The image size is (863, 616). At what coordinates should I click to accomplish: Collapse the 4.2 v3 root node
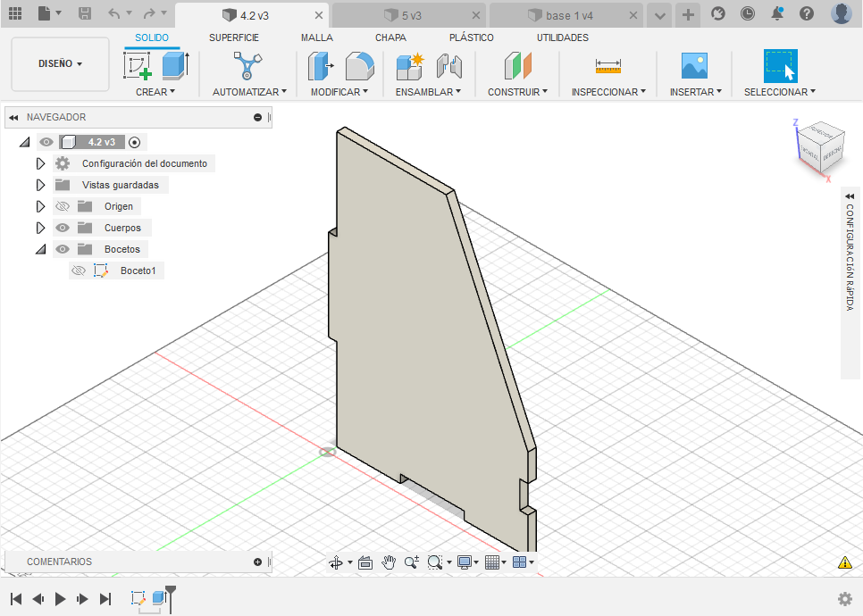click(24, 143)
